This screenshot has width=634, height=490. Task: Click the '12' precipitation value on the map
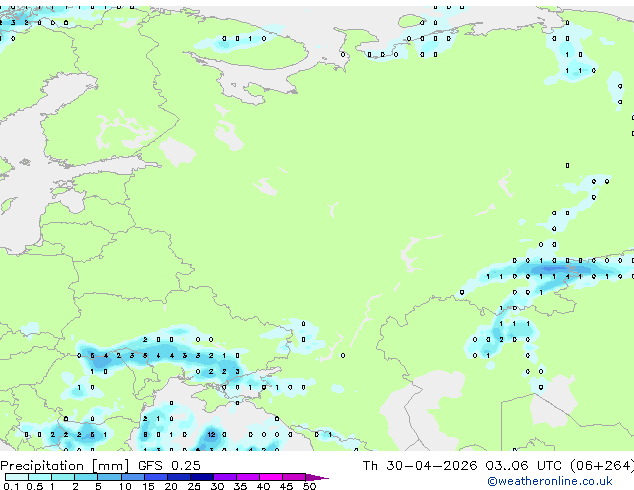pos(211,435)
